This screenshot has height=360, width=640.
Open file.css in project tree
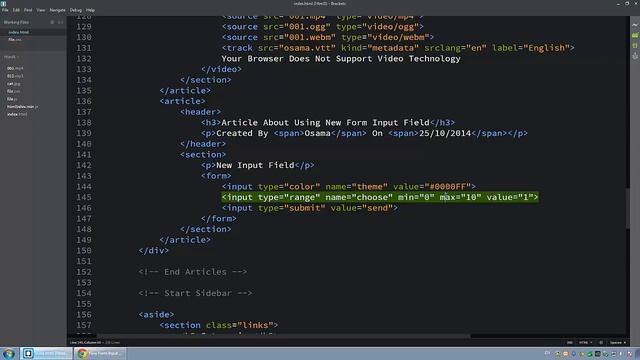click(13, 91)
